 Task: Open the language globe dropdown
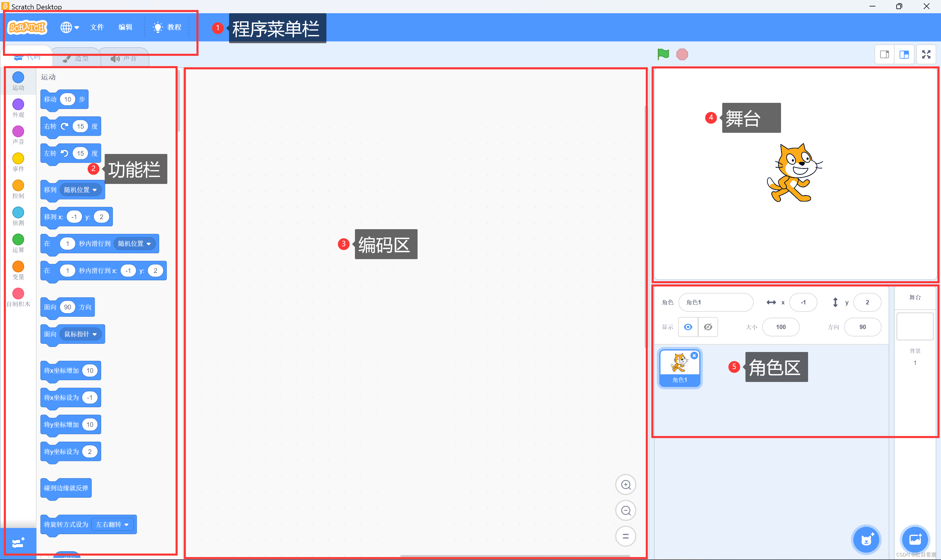pyautogui.click(x=69, y=27)
